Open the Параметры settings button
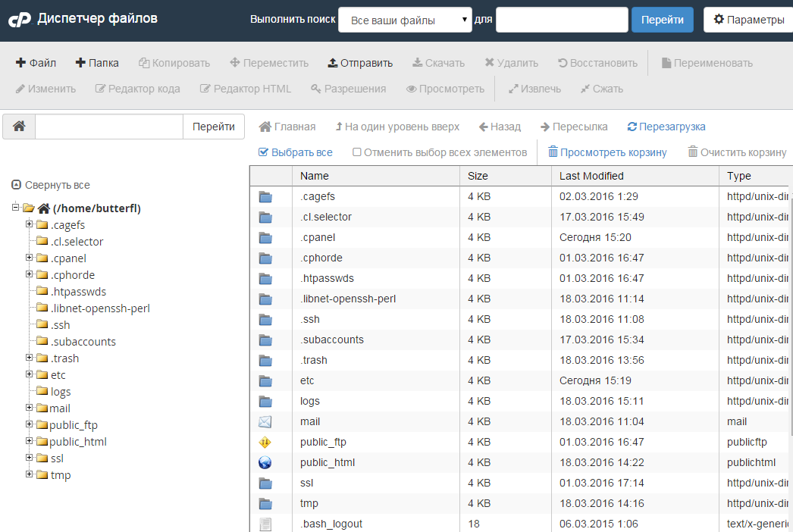793x532 pixels. [748, 20]
